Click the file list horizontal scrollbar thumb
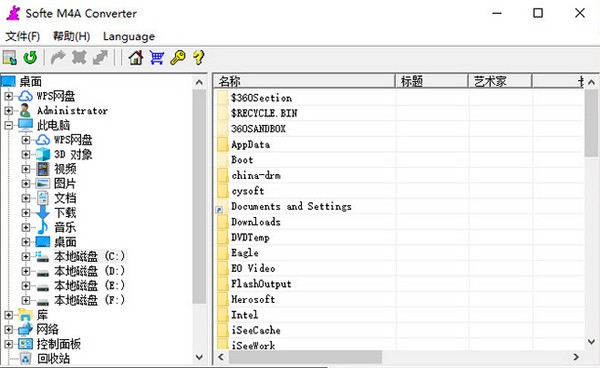The height and width of the screenshot is (368, 600). coord(305,357)
